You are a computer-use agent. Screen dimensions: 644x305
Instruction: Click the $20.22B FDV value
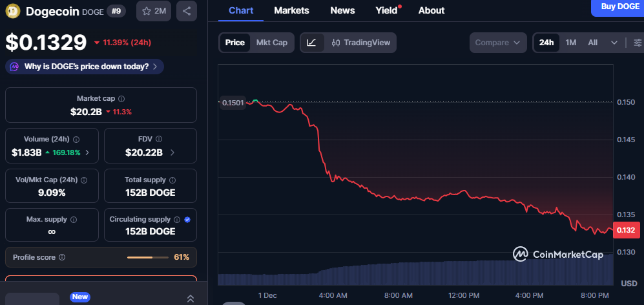[144, 152]
